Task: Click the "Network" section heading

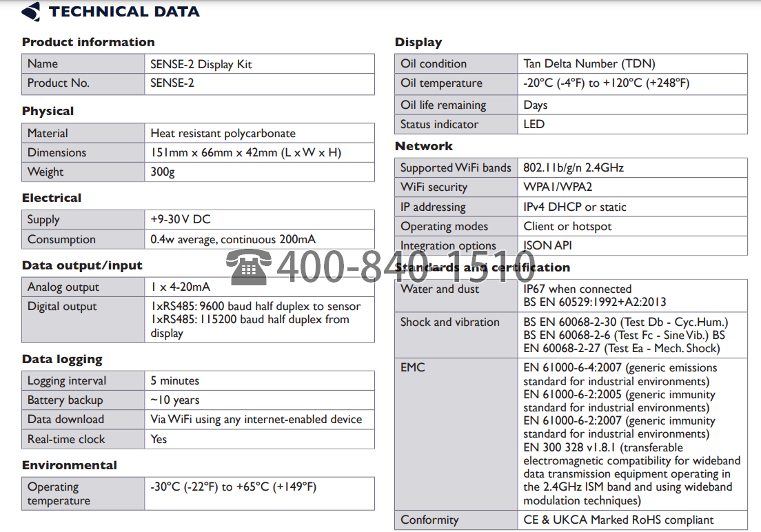Action: tap(424, 146)
